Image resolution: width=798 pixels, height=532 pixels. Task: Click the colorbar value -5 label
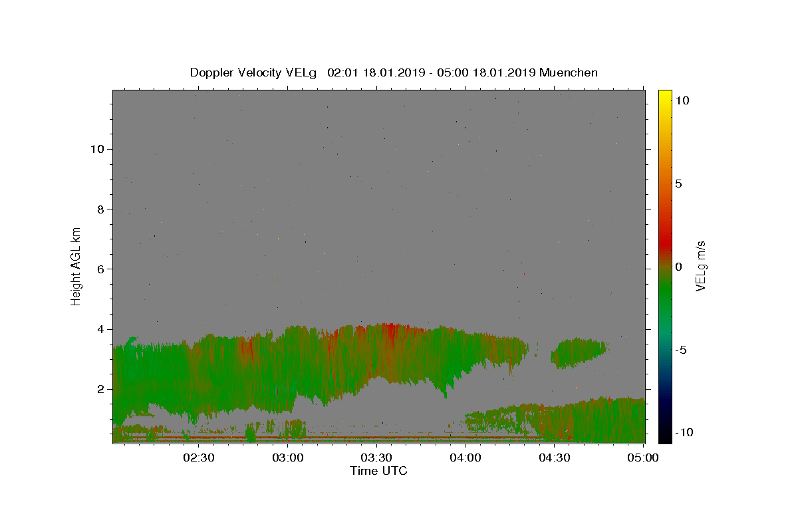pyautogui.click(x=681, y=350)
